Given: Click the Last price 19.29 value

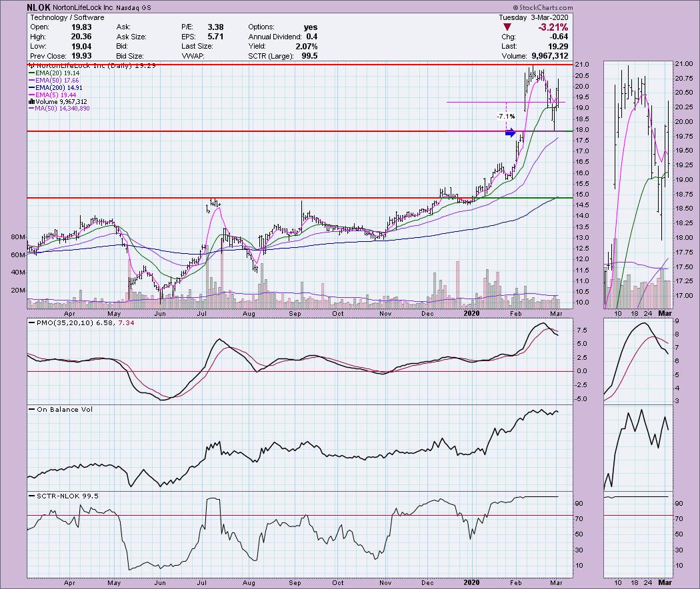Looking at the screenshot, I should tap(558, 47).
